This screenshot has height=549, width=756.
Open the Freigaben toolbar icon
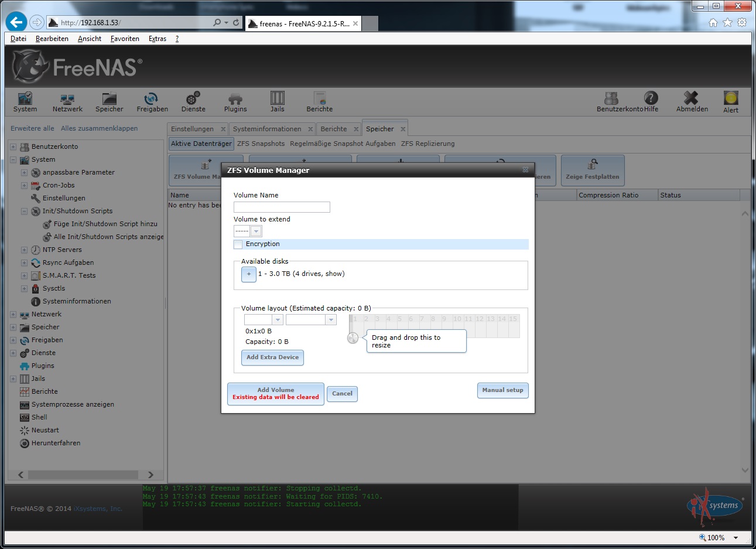(152, 102)
